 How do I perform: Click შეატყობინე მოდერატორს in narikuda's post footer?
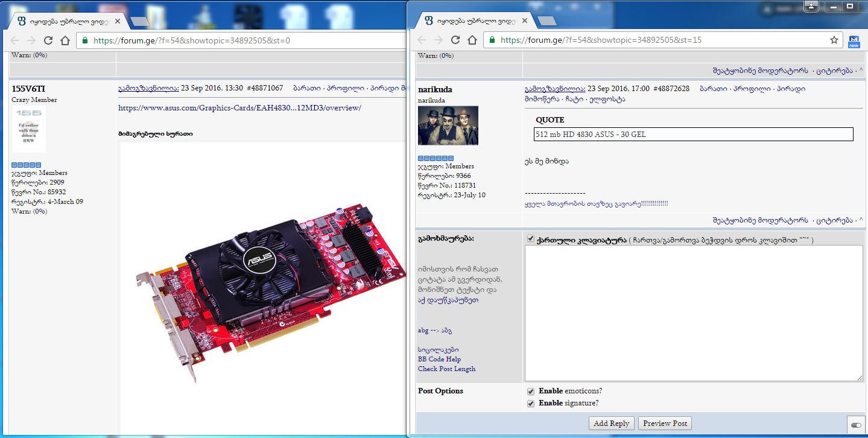click(x=760, y=220)
